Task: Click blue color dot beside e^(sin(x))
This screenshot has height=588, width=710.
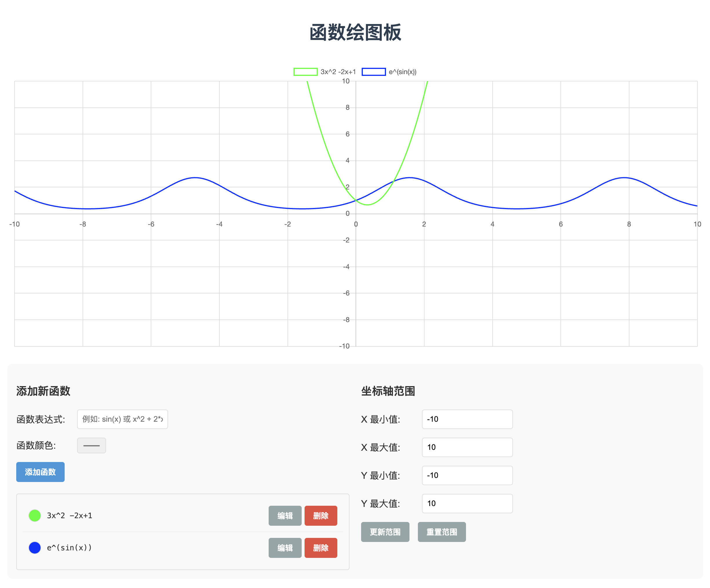Action: (35, 548)
